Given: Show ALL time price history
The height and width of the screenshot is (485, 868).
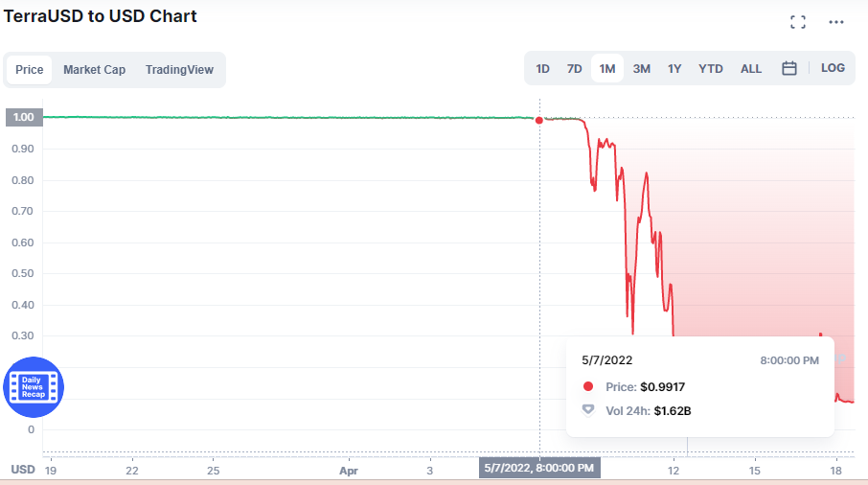Looking at the screenshot, I should 751,69.
